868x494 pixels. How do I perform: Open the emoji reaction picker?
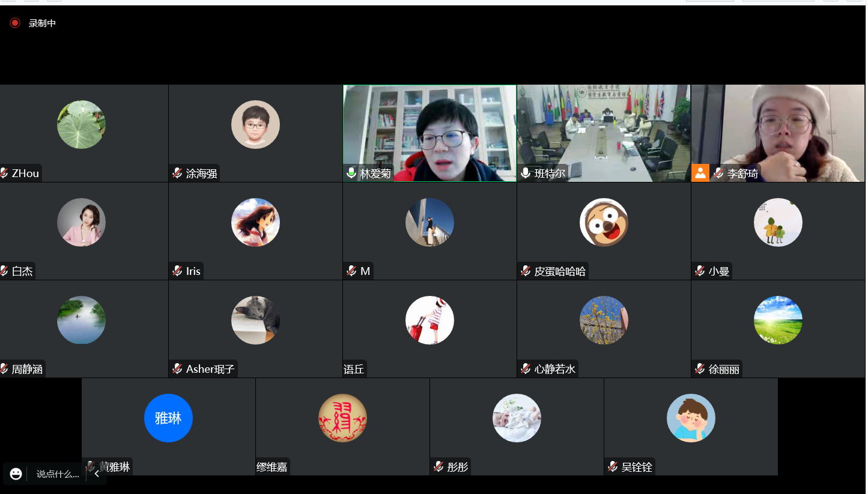[16, 474]
